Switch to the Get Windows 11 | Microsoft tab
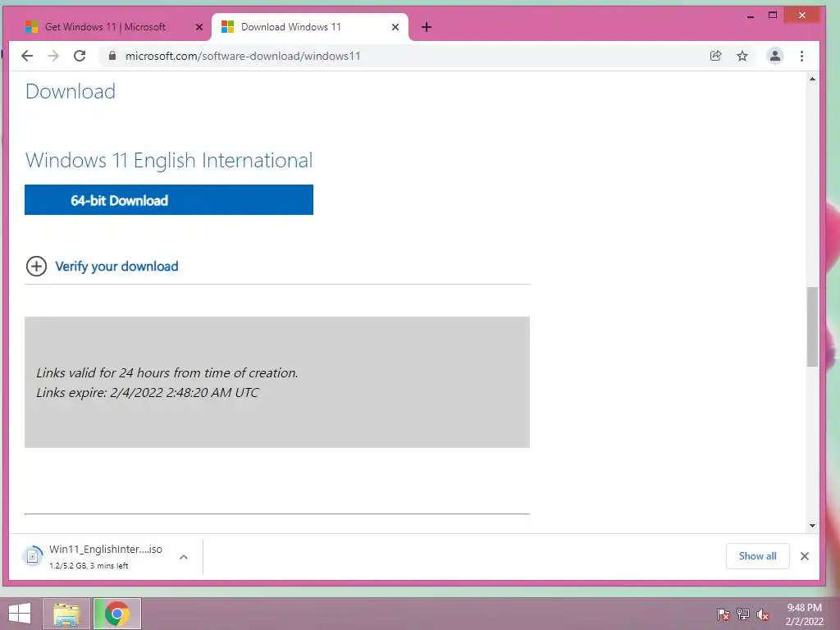Viewport: 840px width, 630px height. click(x=105, y=27)
